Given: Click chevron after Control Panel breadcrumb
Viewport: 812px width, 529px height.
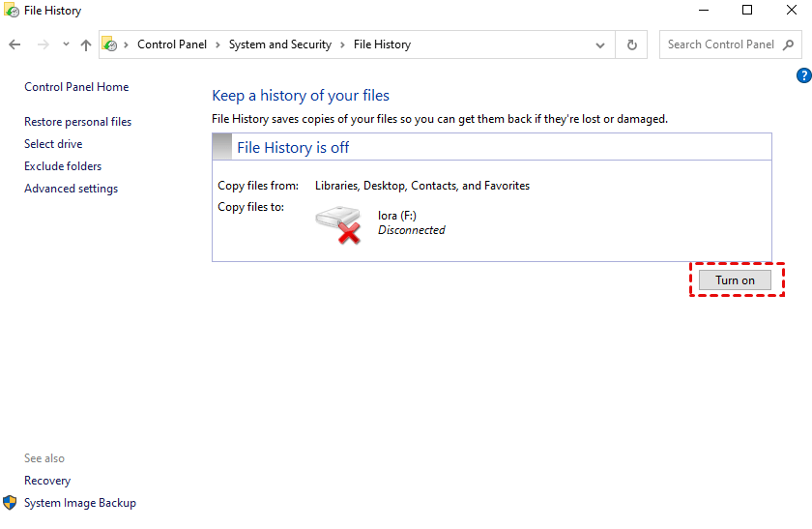Looking at the screenshot, I should click(218, 44).
